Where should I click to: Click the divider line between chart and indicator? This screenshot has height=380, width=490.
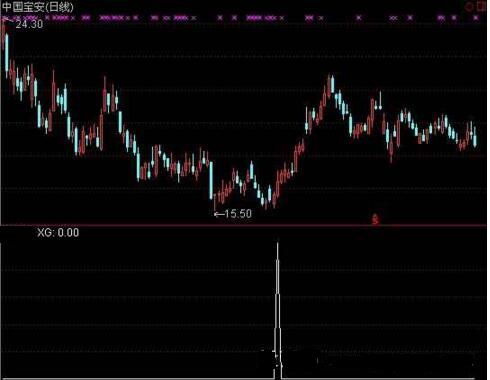point(244,226)
